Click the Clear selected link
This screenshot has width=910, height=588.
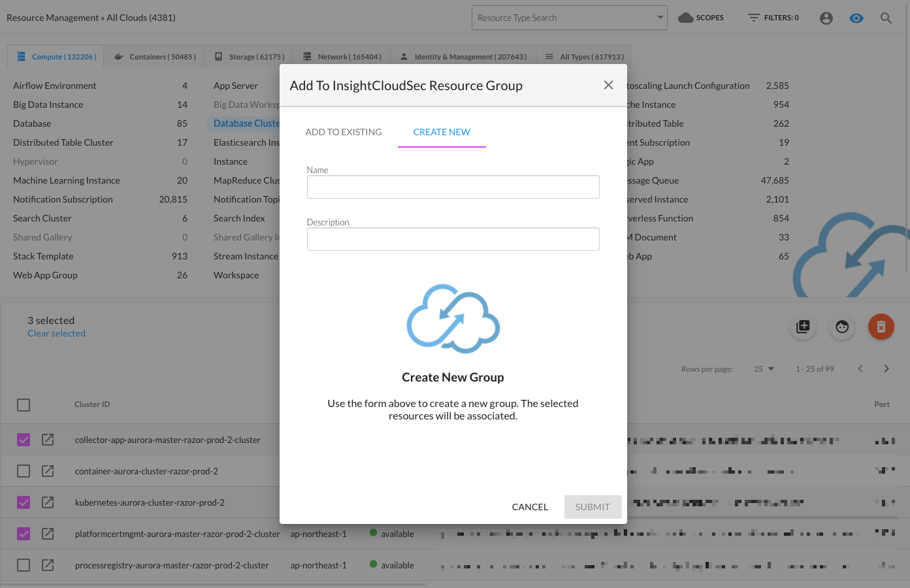tap(56, 333)
